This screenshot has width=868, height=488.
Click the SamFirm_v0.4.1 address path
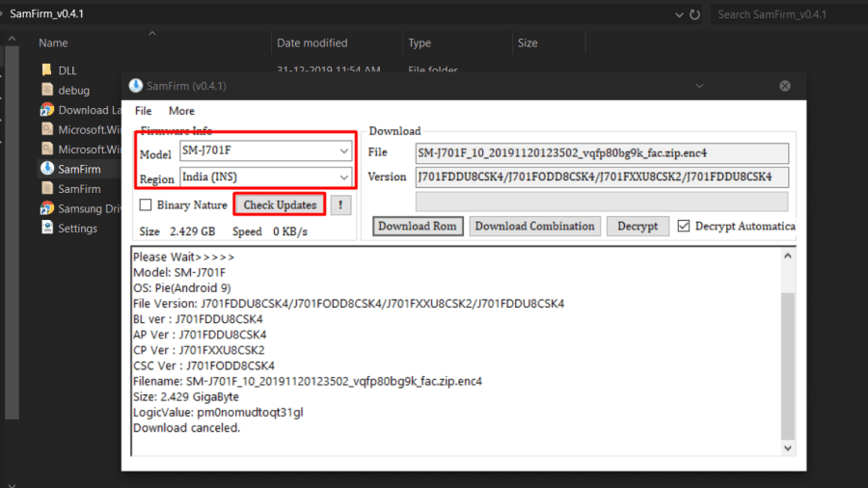point(46,14)
